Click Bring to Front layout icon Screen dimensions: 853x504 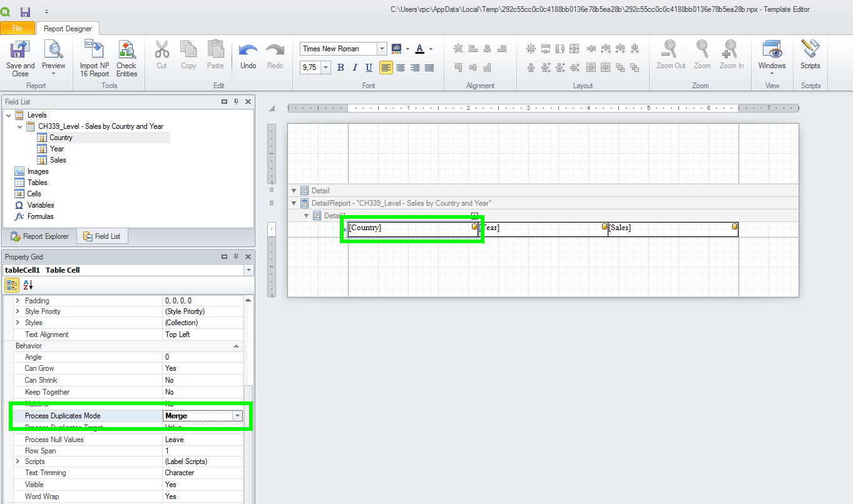coord(620,68)
